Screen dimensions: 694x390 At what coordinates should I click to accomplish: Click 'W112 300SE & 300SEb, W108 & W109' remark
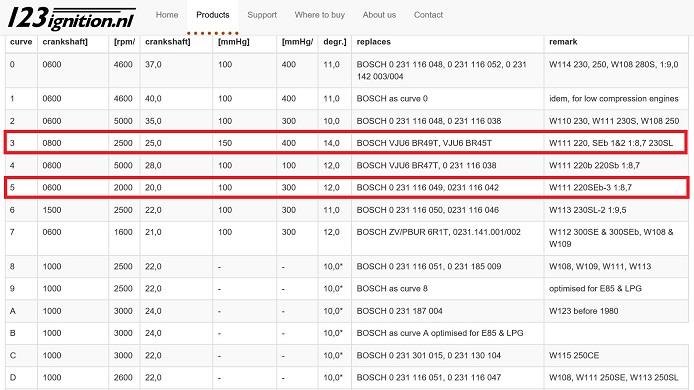[611, 238]
